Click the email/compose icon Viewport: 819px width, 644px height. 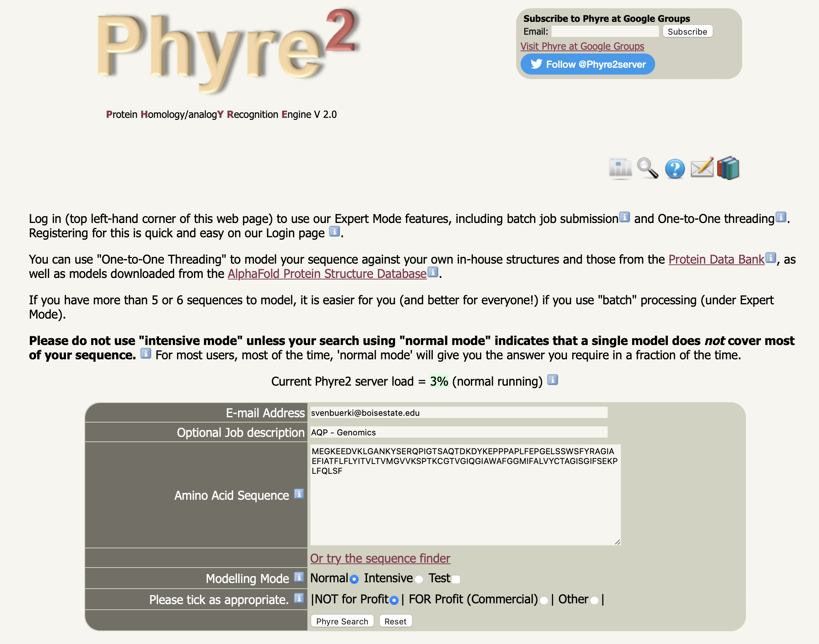[x=702, y=168]
